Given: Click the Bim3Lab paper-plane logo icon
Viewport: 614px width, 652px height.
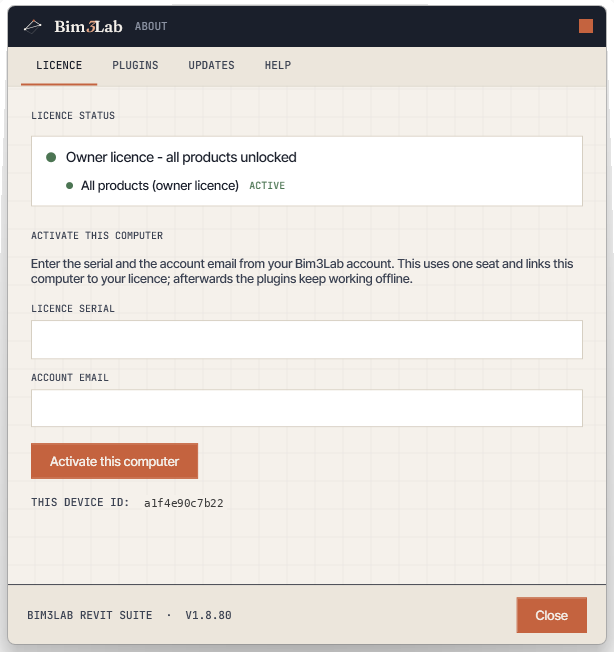Looking at the screenshot, I should pos(32,27).
